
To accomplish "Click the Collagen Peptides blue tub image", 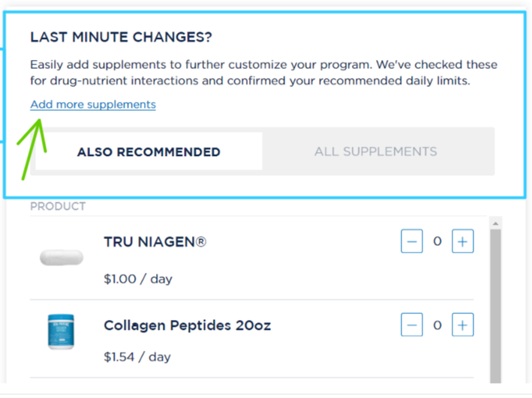I will pyautogui.click(x=61, y=331).
